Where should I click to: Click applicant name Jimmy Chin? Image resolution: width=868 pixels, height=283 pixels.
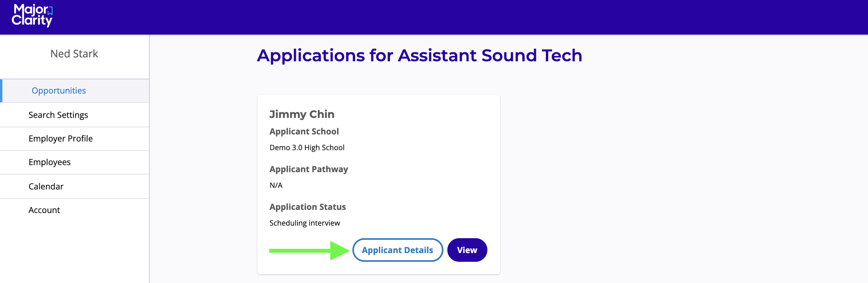302,114
